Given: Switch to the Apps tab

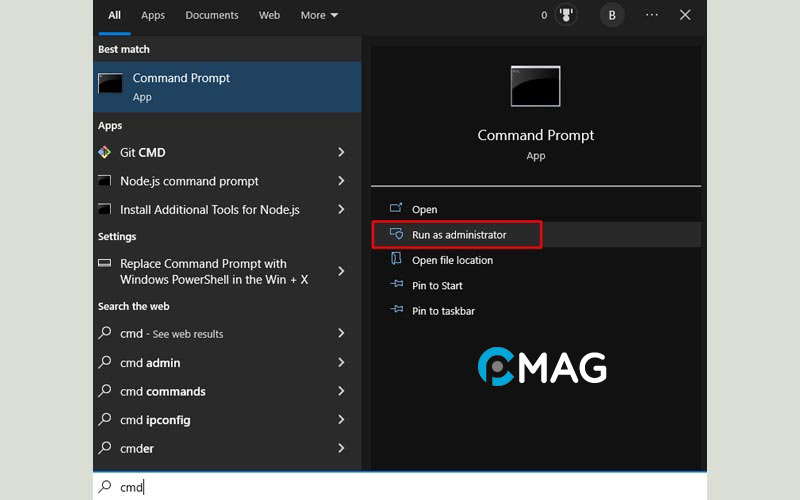Looking at the screenshot, I should (x=153, y=15).
